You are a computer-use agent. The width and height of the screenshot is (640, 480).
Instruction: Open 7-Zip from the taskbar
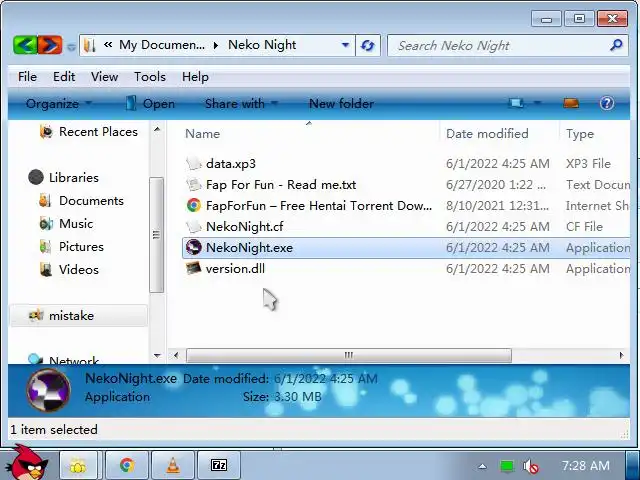[x=219, y=465]
